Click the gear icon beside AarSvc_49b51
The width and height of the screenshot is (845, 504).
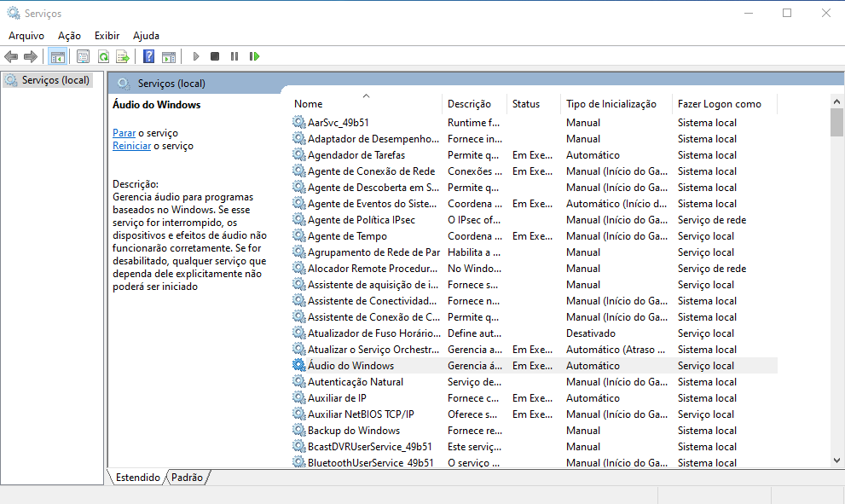[x=299, y=122]
